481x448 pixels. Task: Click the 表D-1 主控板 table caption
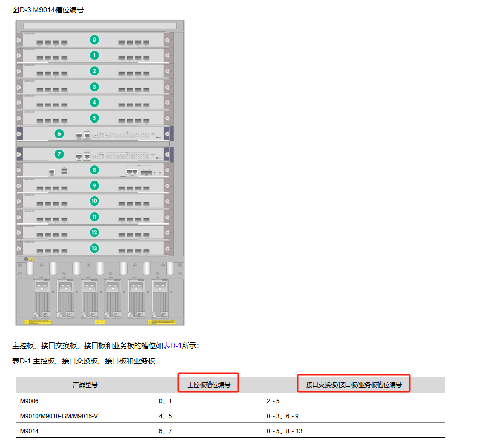pos(84,361)
